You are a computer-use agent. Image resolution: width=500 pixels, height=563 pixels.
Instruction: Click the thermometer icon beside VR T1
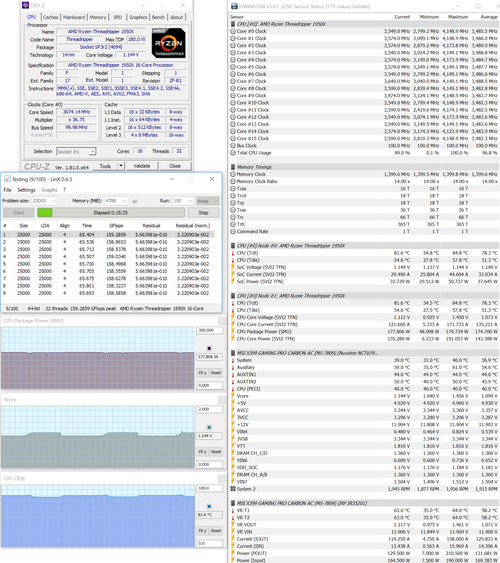(x=233, y=510)
